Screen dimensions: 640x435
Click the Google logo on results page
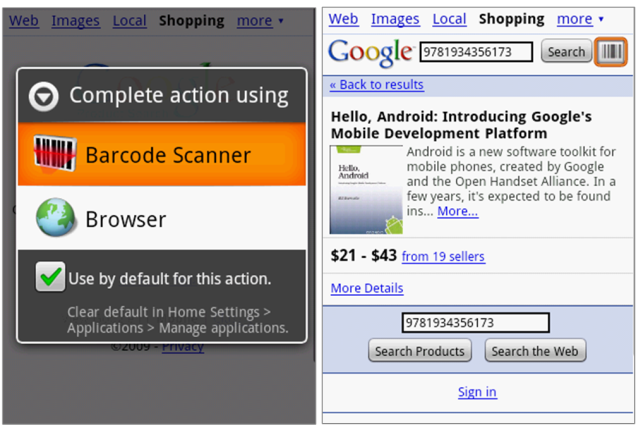370,52
